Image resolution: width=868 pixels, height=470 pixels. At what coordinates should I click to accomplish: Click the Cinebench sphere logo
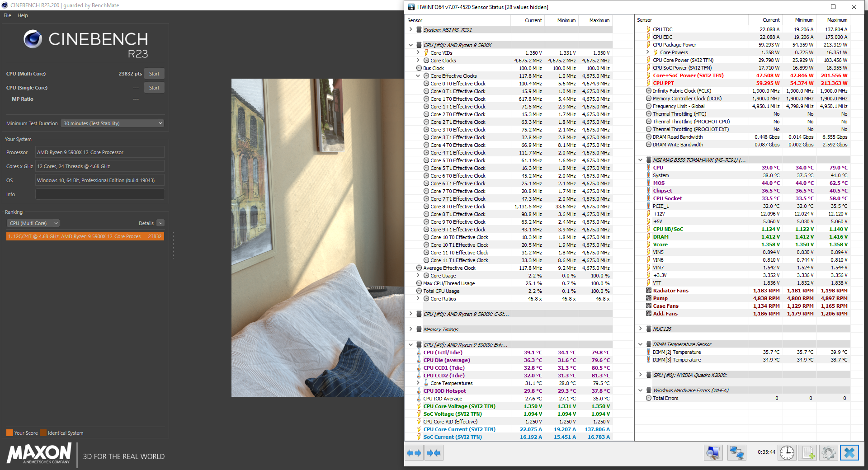[33, 39]
